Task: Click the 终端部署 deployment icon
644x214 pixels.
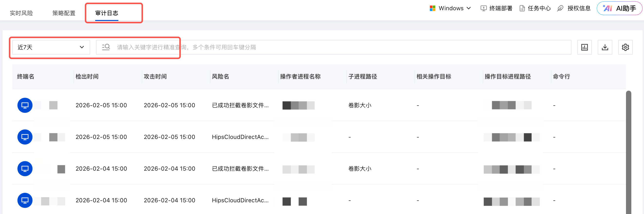Action: 483,9
